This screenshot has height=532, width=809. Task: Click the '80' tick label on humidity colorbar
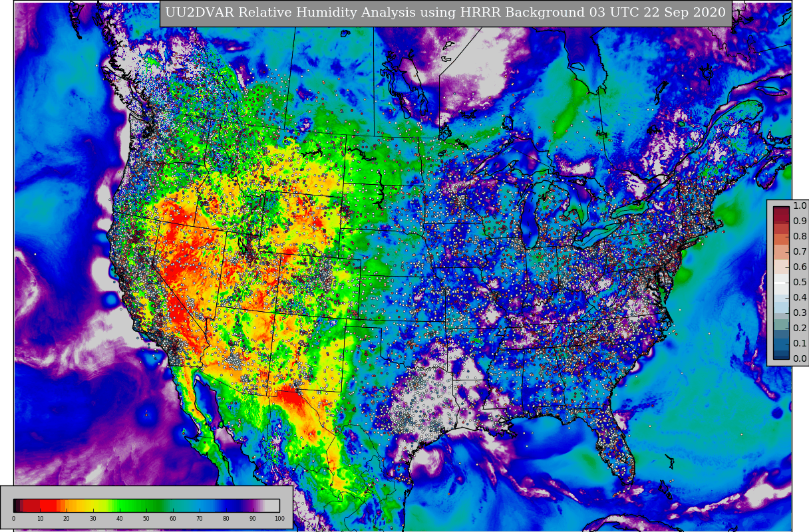pyautogui.click(x=226, y=519)
